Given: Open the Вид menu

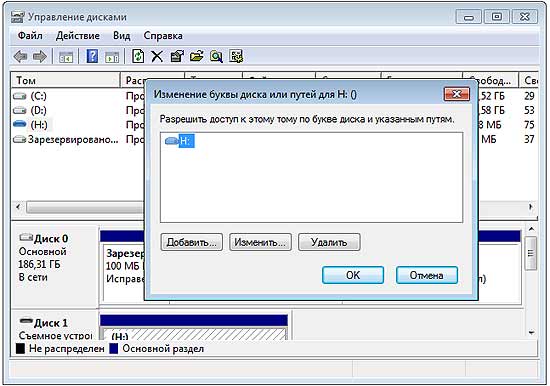Looking at the screenshot, I should [x=122, y=36].
